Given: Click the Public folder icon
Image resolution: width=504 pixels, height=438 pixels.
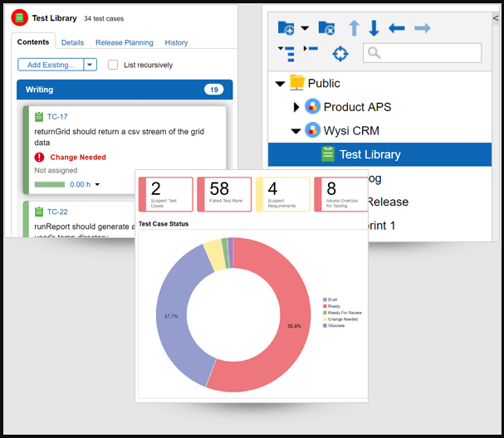Looking at the screenshot, I should click(296, 82).
